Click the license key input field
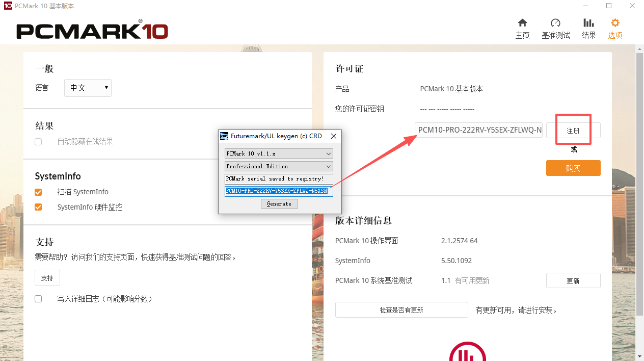 click(478, 130)
